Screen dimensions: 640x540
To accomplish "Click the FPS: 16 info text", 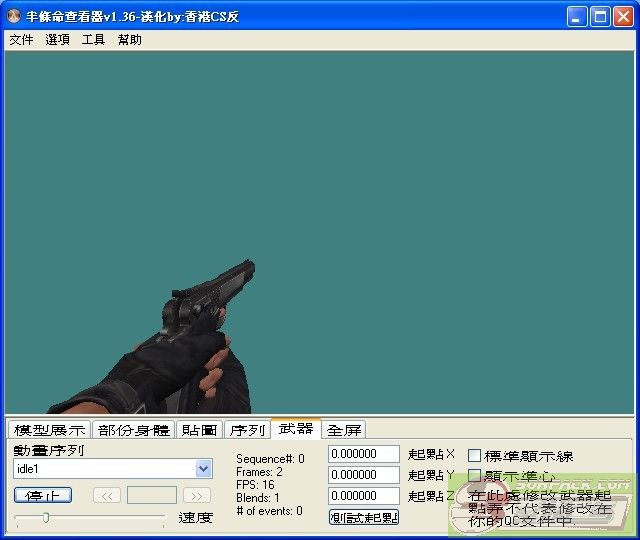I will [255, 485].
